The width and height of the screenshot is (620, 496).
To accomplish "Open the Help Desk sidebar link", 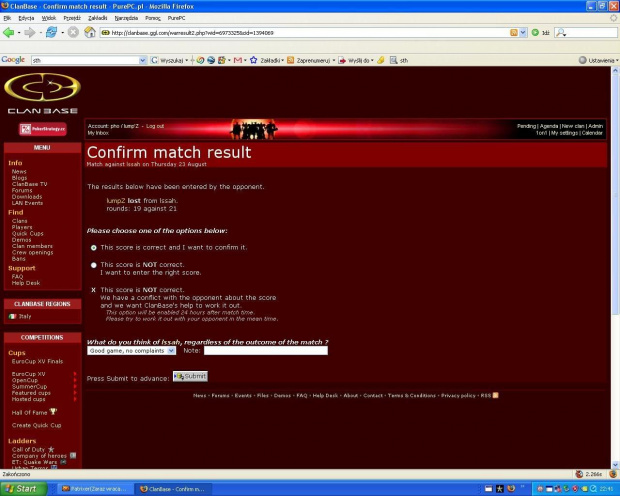I will point(26,282).
